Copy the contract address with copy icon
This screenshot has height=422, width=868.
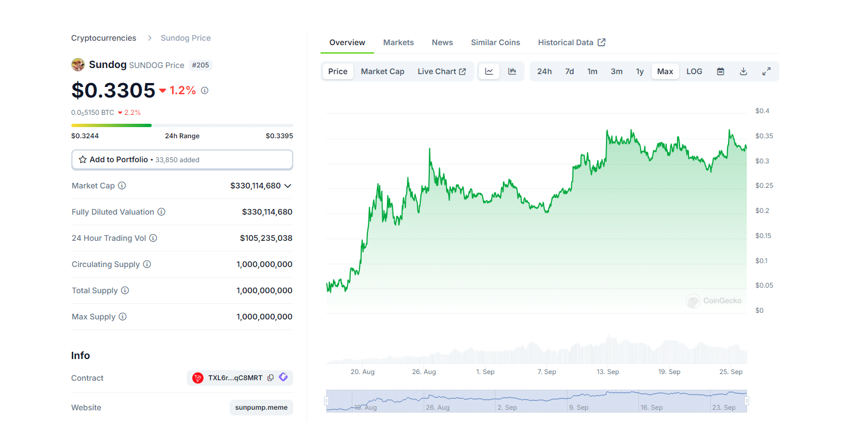tap(270, 378)
